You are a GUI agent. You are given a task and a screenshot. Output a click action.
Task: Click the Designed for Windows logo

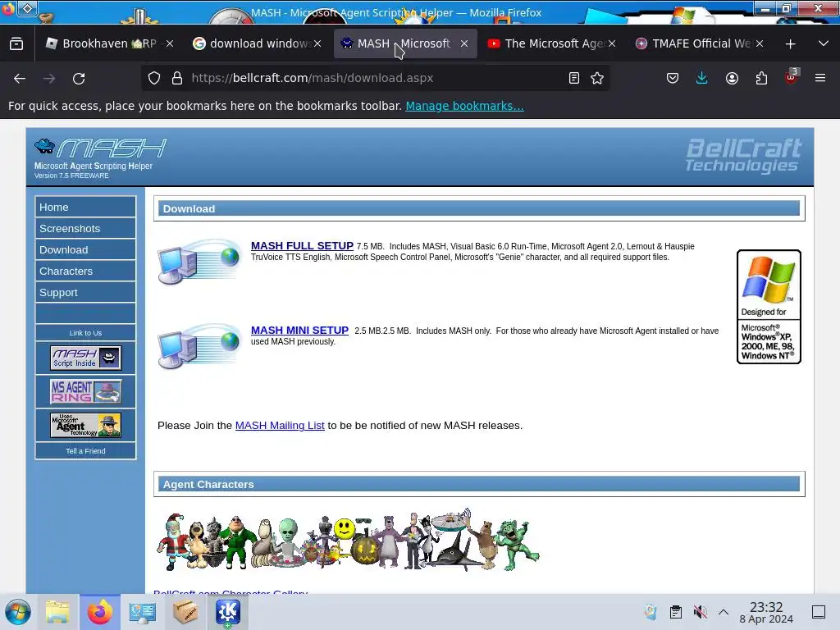[769, 307]
